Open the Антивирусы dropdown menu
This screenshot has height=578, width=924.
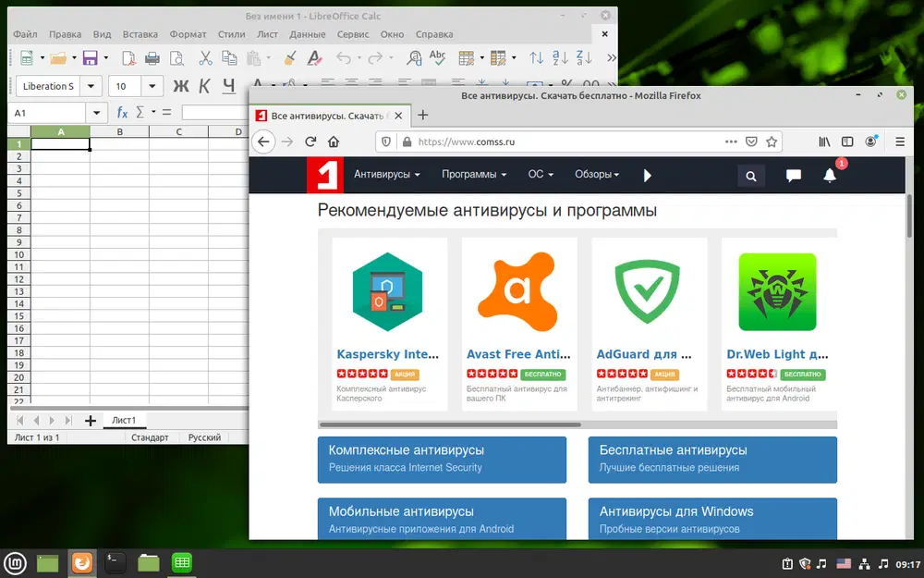pyautogui.click(x=386, y=175)
